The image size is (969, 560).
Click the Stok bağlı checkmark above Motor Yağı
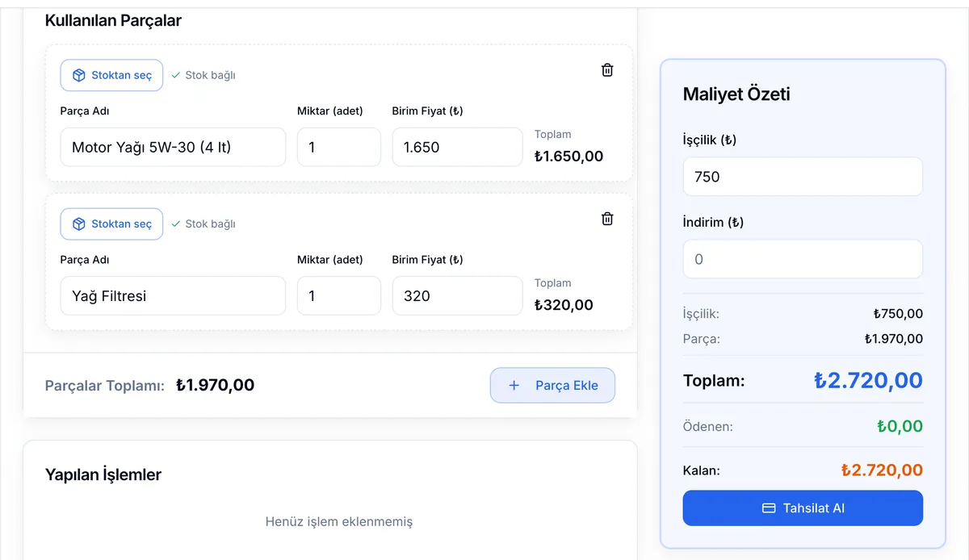(x=176, y=75)
